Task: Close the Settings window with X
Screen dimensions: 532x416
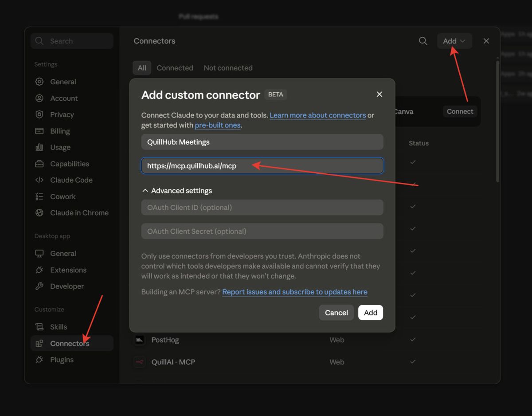Action: [x=486, y=41]
